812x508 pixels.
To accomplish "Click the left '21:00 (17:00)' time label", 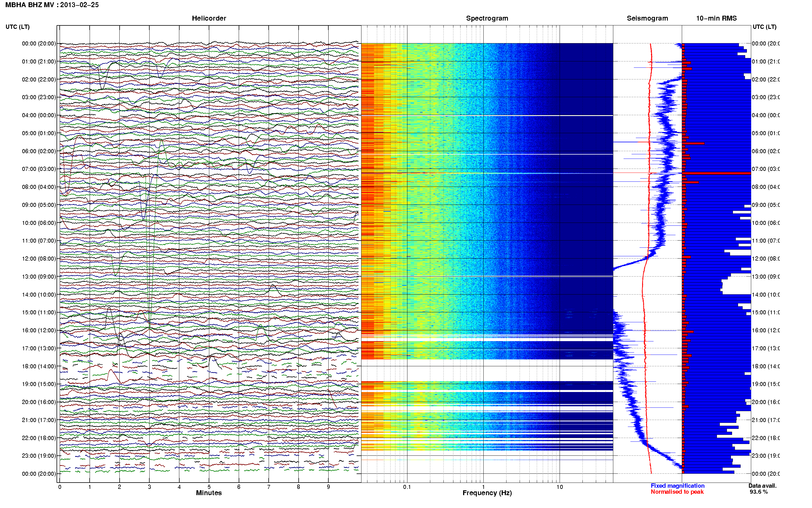I will tap(39, 420).
